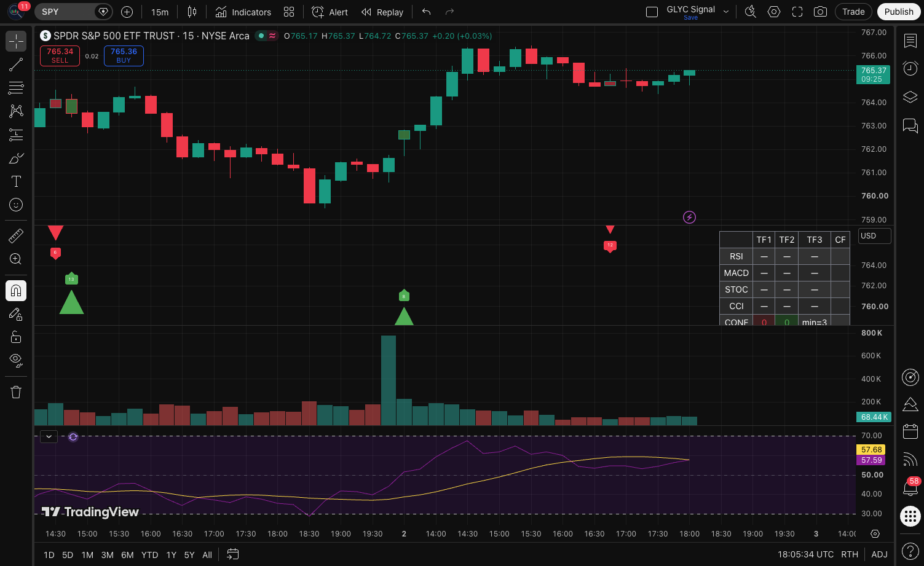Remove drawings with the trash icon

point(16,392)
